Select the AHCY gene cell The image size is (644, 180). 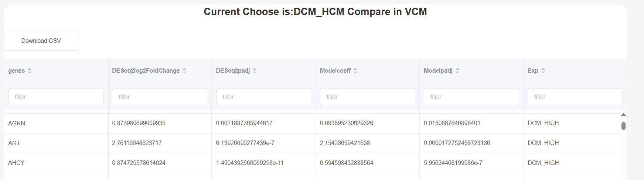(16, 163)
